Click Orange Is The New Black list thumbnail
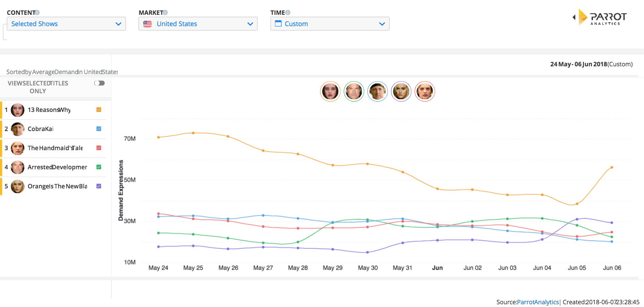 coord(18,186)
